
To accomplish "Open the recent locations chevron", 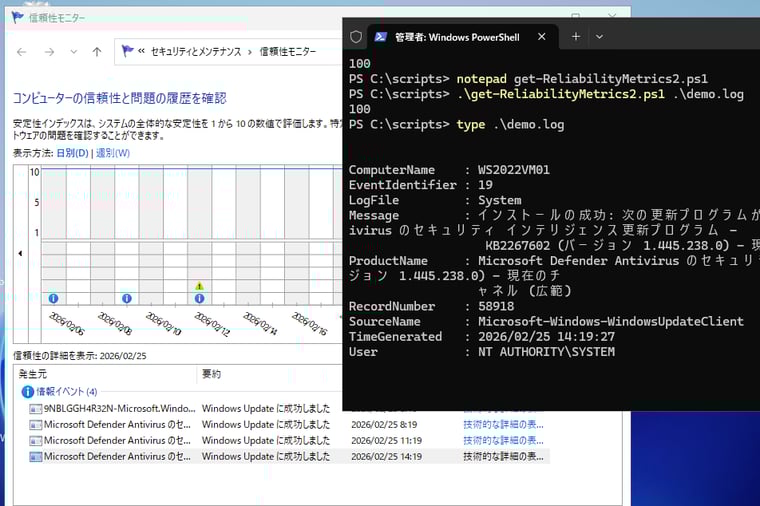I will [73, 52].
